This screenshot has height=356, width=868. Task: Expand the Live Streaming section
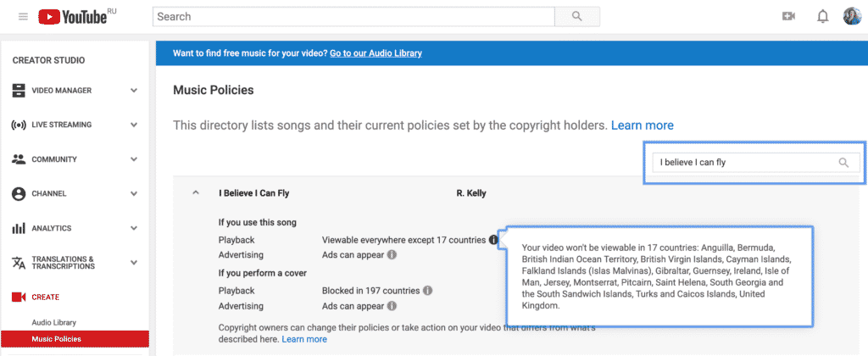point(133,125)
